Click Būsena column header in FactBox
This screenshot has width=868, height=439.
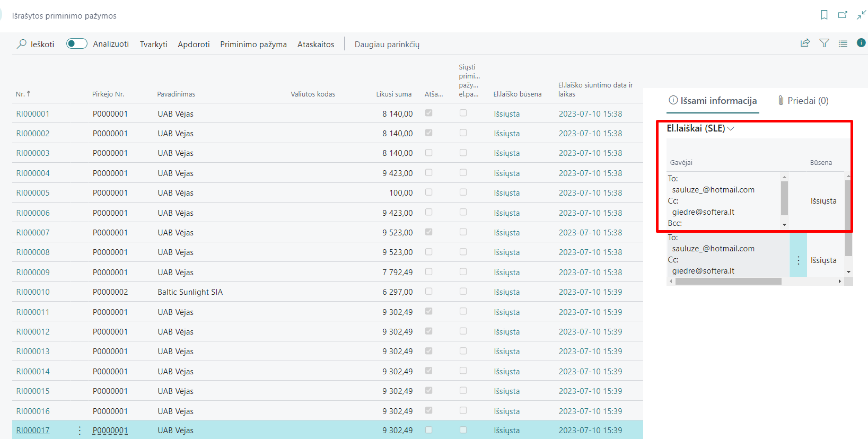[x=821, y=163]
